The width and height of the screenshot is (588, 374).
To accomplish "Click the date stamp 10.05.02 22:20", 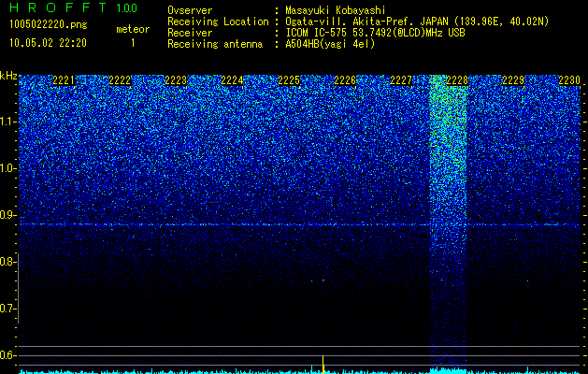I will click(x=48, y=43).
